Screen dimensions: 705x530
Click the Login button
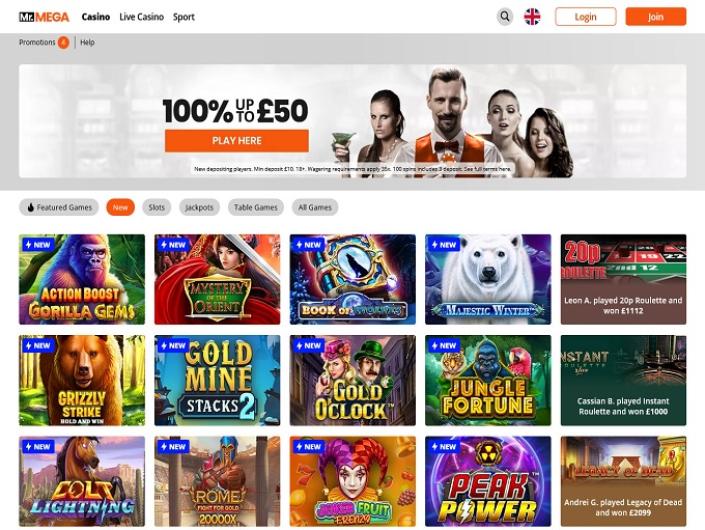tap(585, 17)
